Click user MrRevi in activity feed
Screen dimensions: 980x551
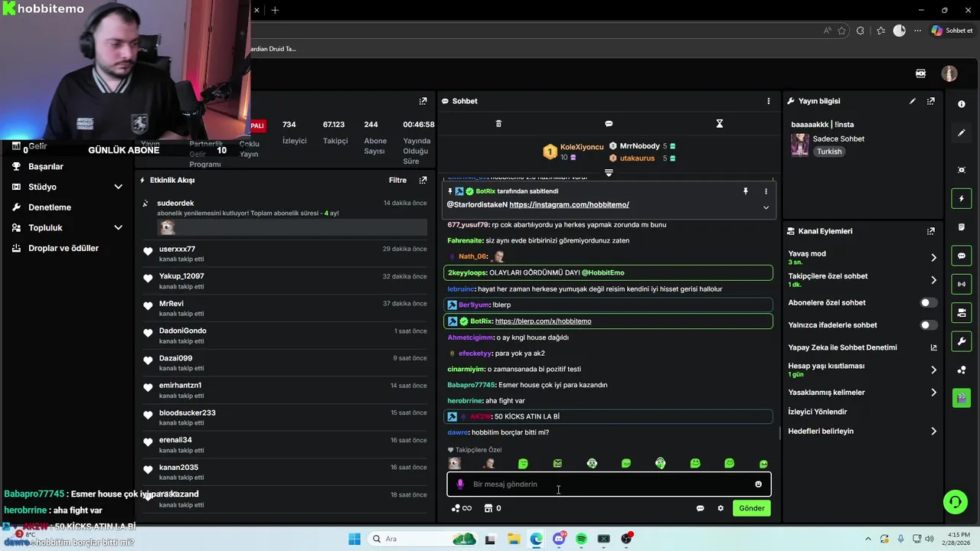[171, 304]
